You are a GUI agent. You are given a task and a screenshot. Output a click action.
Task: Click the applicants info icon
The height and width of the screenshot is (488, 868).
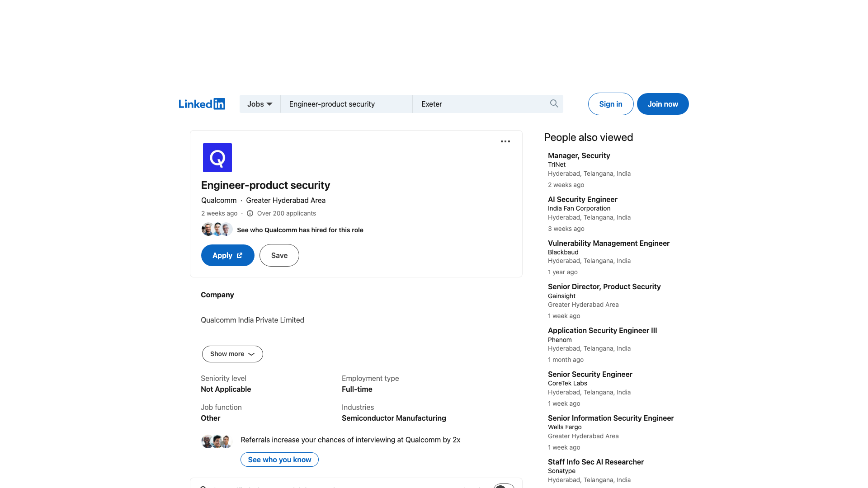(250, 213)
